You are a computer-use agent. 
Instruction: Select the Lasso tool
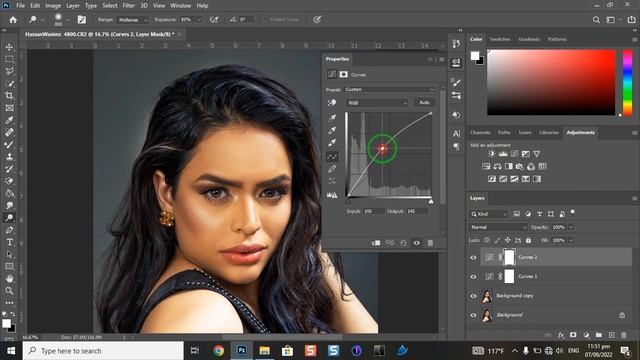click(x=9, y=71)
